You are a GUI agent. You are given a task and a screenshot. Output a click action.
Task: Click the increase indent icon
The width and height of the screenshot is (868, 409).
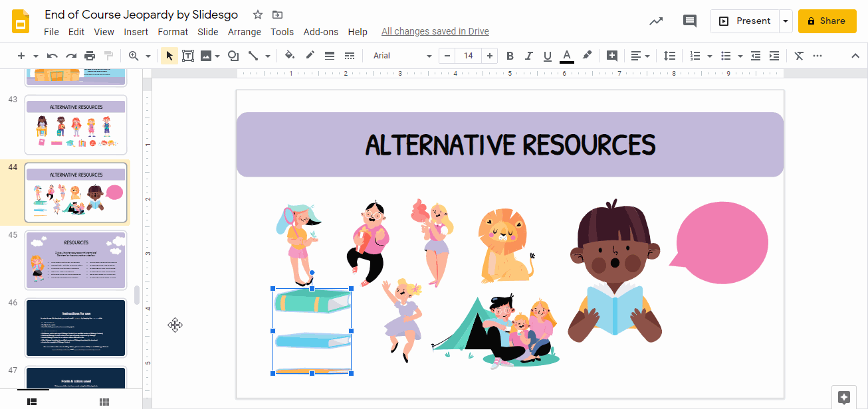(774, 56)
